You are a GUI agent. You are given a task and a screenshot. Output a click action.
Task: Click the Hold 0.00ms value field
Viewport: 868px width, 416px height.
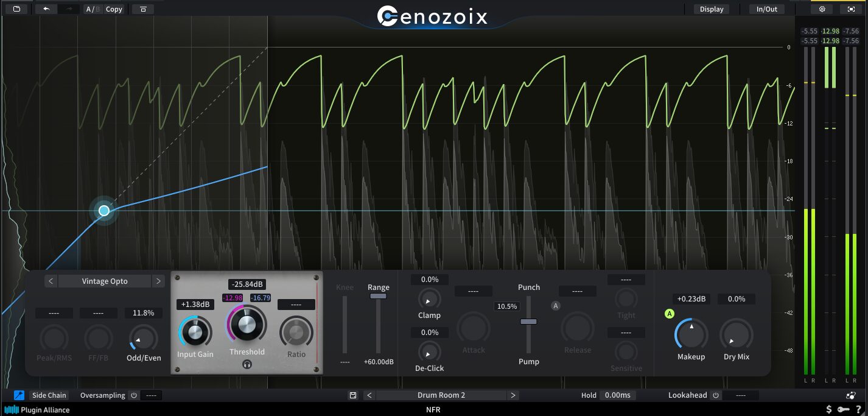pos(617,395)
